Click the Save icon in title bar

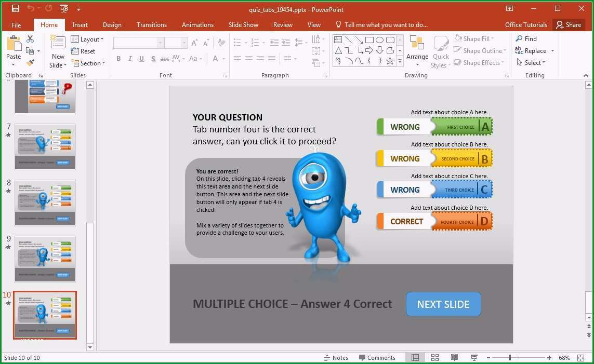click(x=15, y=9)
